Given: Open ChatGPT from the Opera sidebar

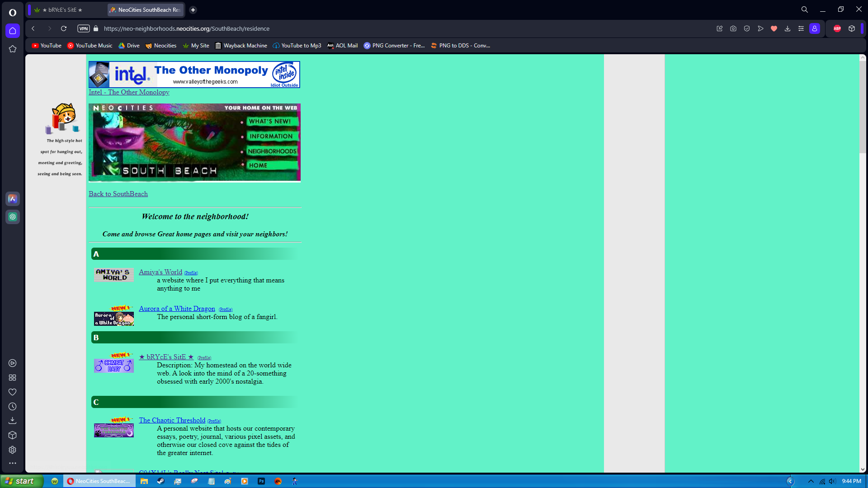Looking at the screenshot, I should click(13, 217).
